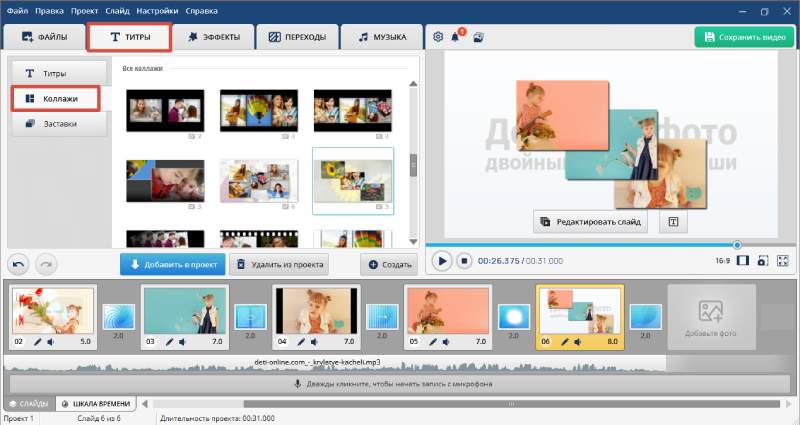Click the timeline scroll left arrow

(145, 404)
